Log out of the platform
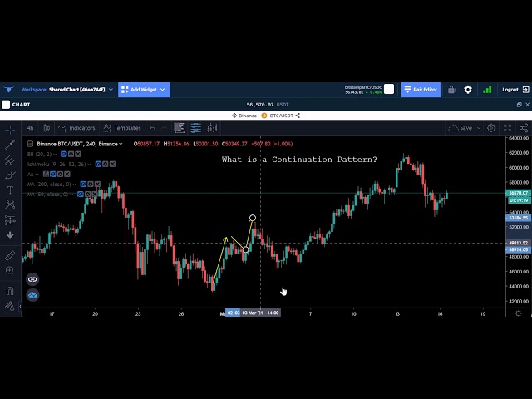 [515, 90]
